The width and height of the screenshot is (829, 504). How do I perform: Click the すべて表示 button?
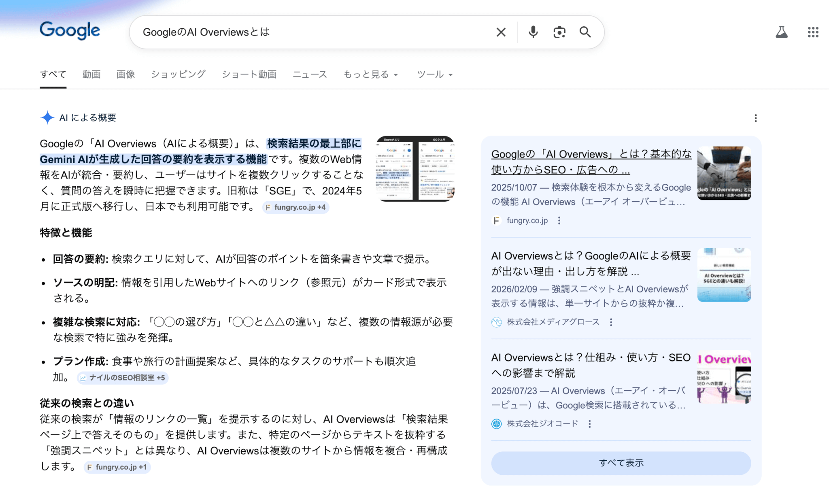click(x=621, y=463)
